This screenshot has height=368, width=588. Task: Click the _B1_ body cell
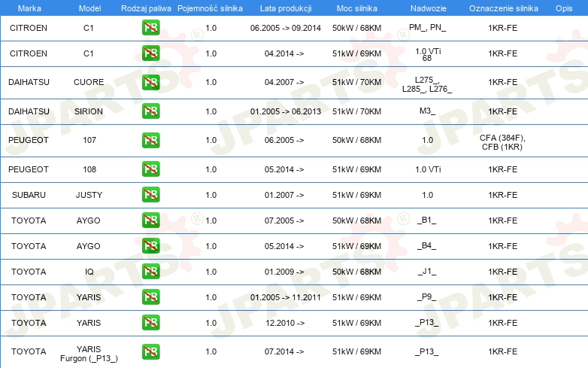pos(427,220)
